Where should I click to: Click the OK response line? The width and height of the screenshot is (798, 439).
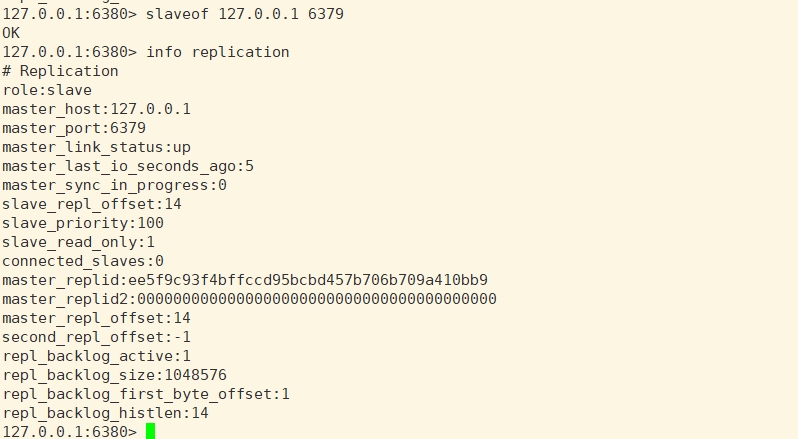tap(11, 33)
